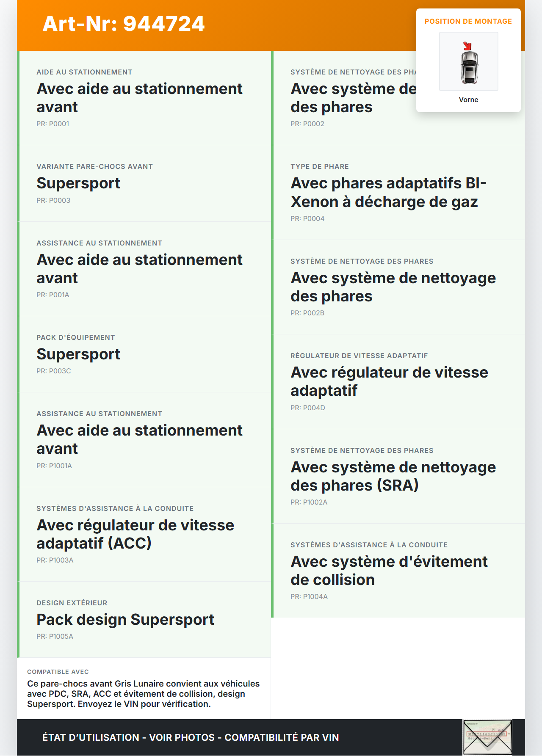This screenshot has width=542, height=756.
Task: Select headlight cleaning system card P002B
Action: 398,287
